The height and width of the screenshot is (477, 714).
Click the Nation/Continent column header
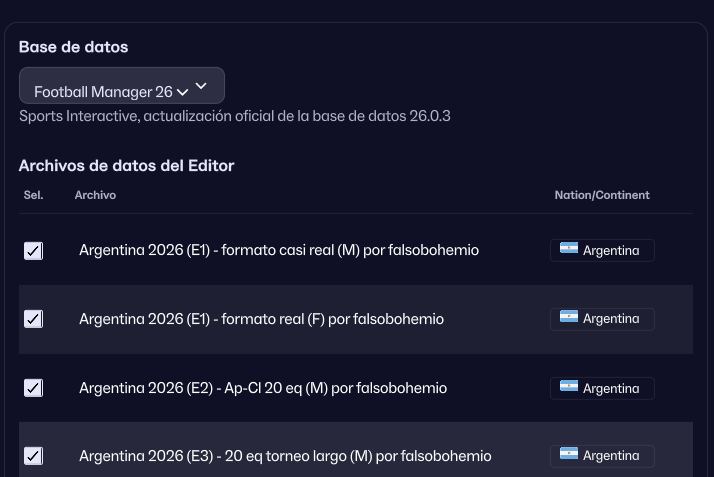point(602,195)
